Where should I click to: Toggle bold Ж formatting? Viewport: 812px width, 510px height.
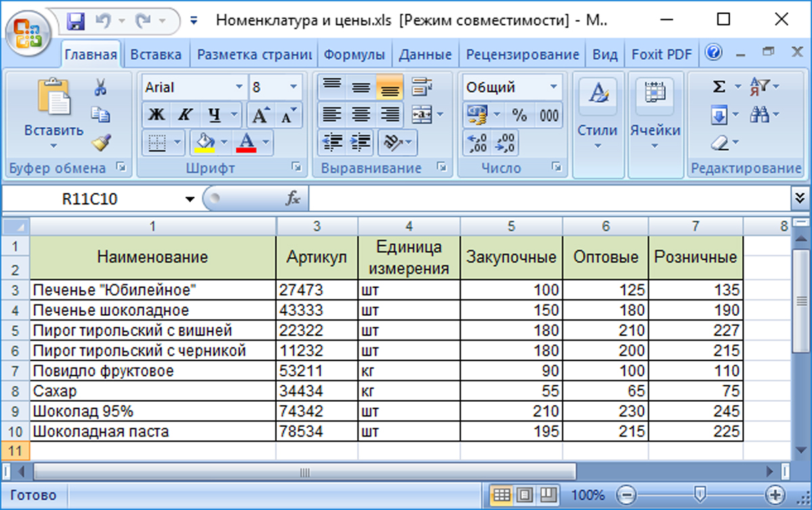coord(156,116)
